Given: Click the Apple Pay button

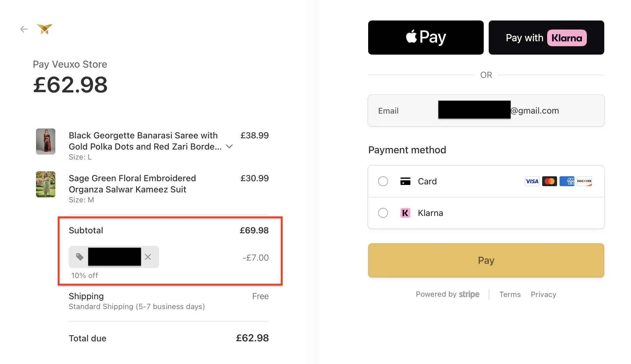Looking at the screenshot, I should coord(426,37).
